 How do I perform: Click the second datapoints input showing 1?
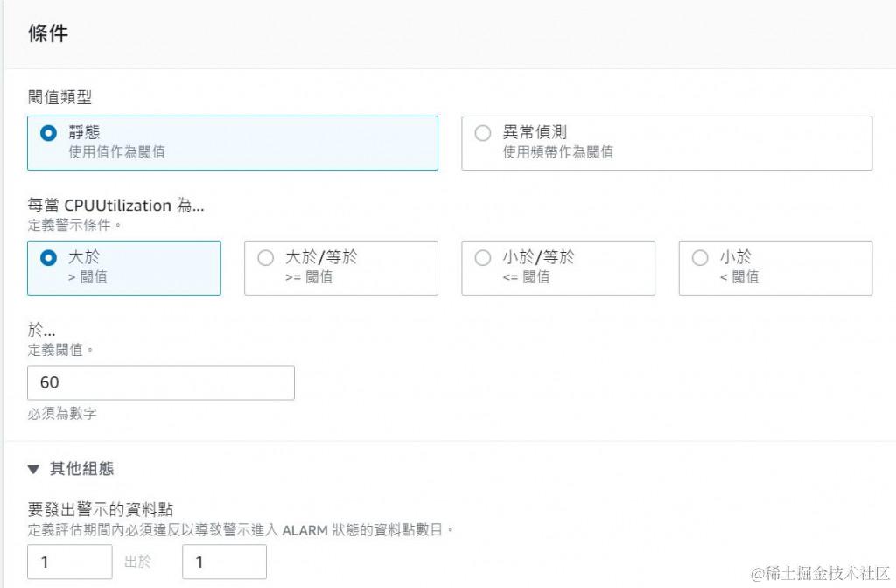[223, 562]
